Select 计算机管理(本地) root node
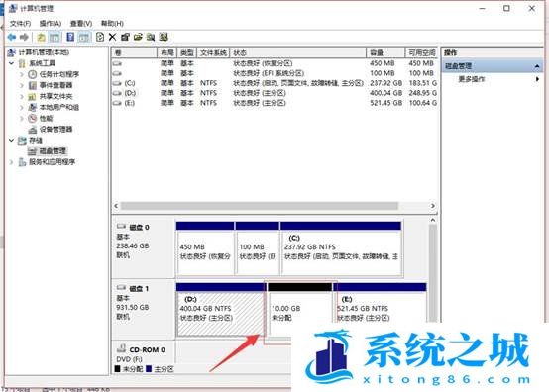This screenshot has height=392, width=549. [x=44, y=52]
